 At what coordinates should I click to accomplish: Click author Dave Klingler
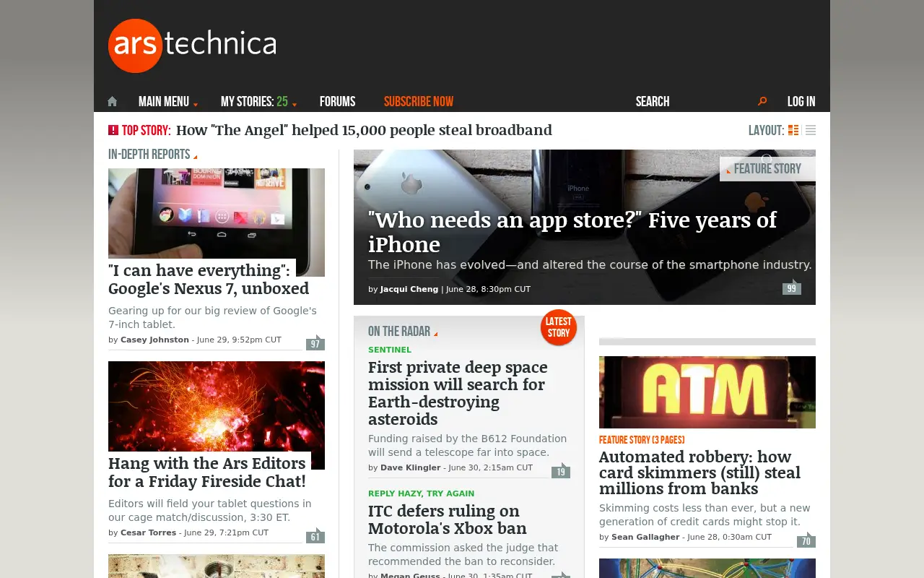click(x=410, y=467)
